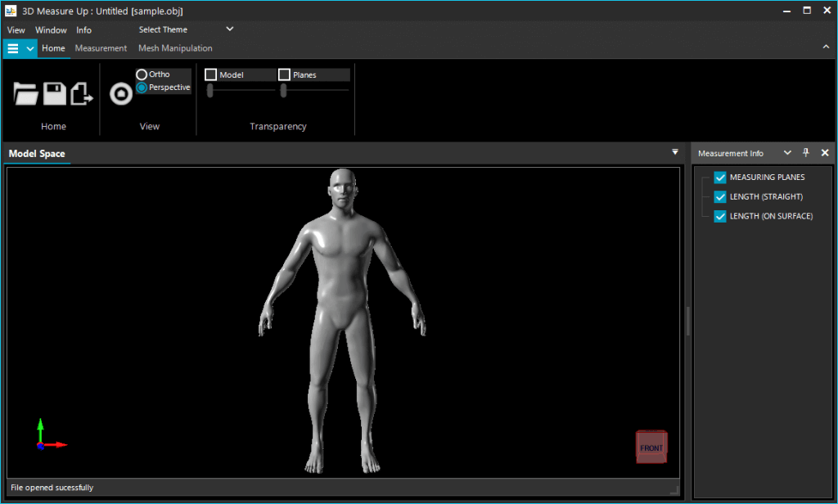Open the Window menu

[51, 29]
